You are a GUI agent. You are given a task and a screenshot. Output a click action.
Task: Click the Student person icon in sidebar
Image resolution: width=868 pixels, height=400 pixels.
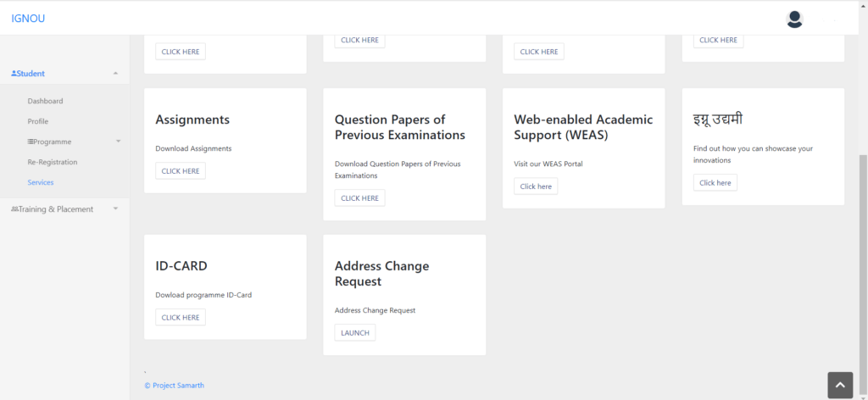click(14, 74)
